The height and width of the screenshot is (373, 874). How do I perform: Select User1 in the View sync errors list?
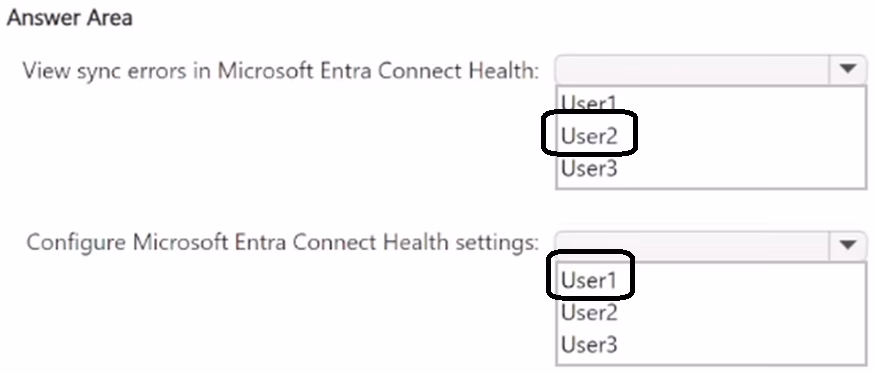click(589, 103)
